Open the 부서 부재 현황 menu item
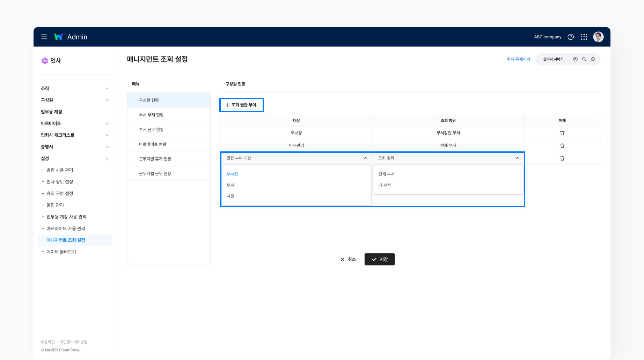The height and width of the screenshot is (360, 644). tap(151, 115)
